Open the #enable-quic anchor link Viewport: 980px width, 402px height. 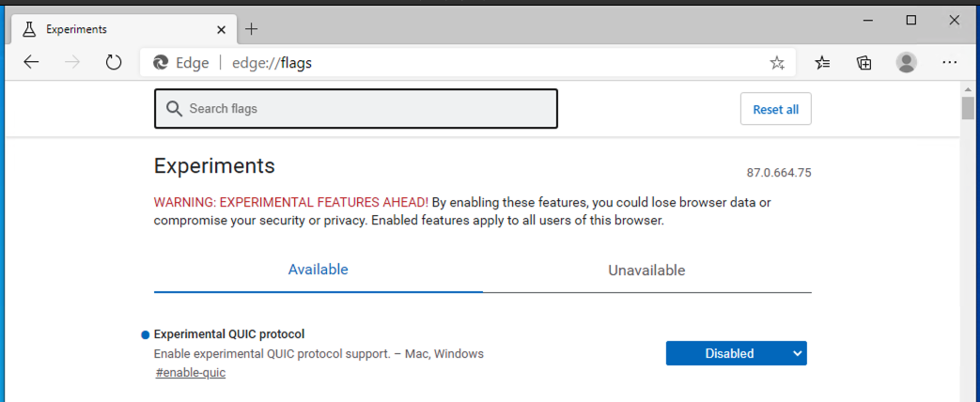pos(191,373)
